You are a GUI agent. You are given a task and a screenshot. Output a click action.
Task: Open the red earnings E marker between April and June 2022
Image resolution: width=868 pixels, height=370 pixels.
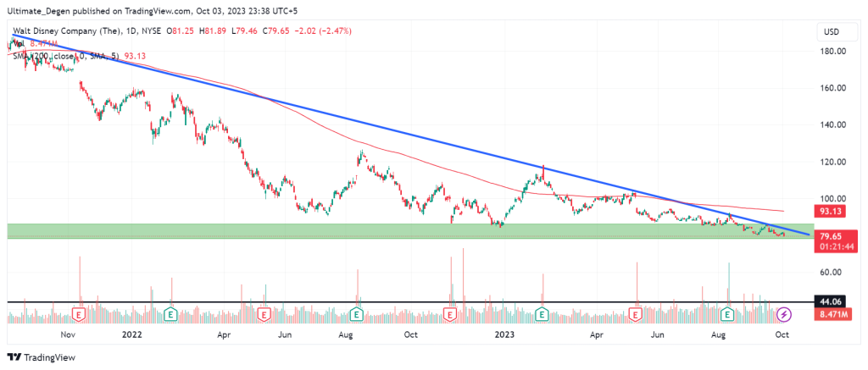tap(264, 315)
